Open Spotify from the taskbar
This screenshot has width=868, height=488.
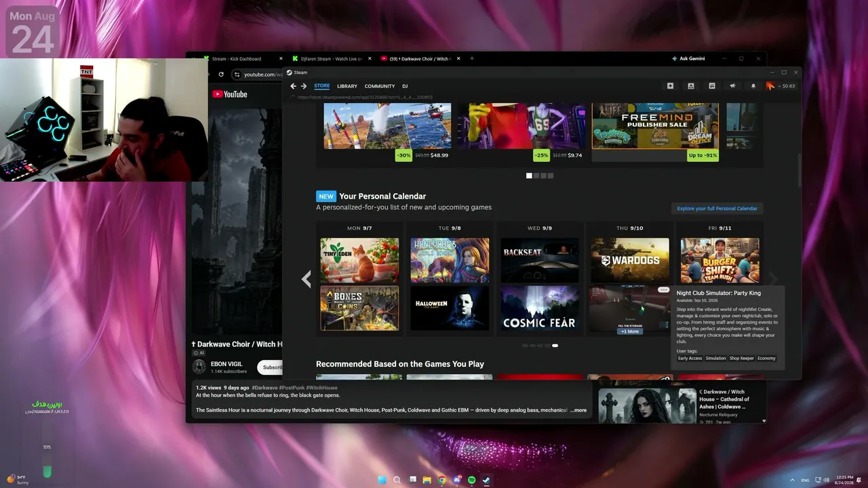[472, 480]
